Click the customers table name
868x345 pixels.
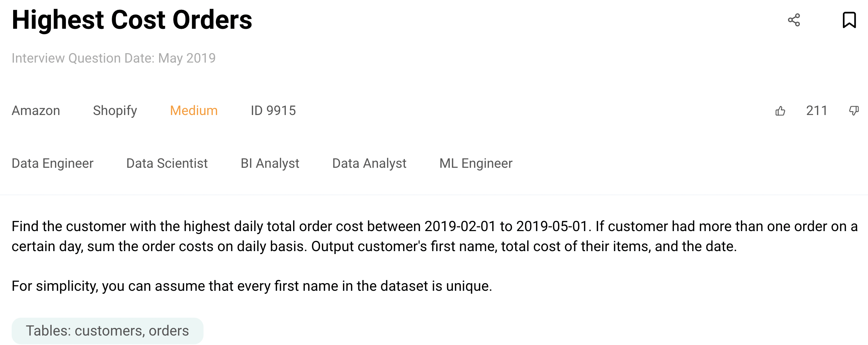[108, 331]
